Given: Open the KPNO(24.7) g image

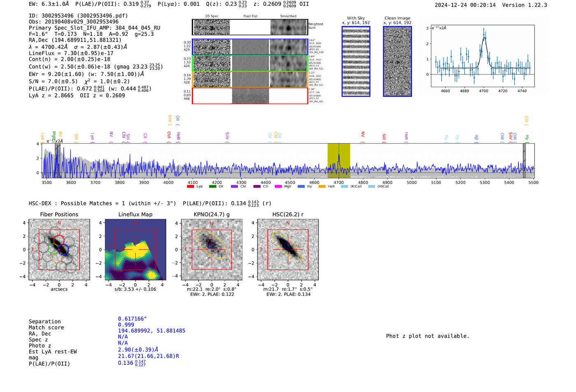Looking at the screenshot, I should (212, 250).
